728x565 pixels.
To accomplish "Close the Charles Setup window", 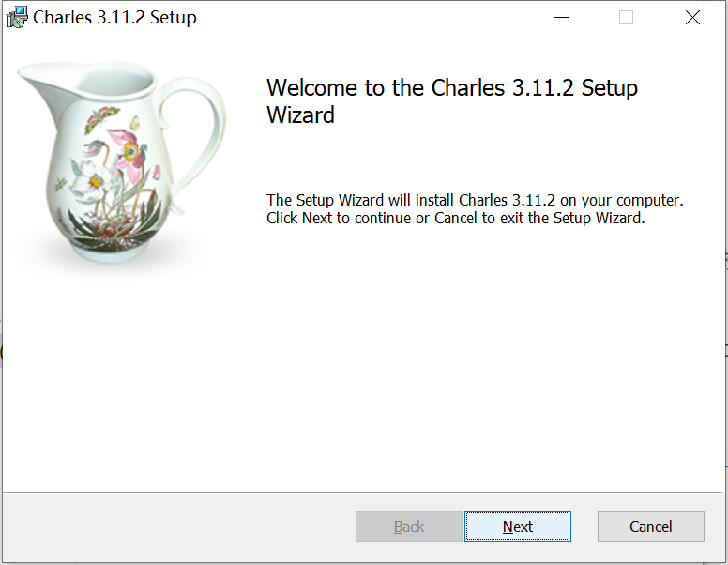I will point(692,18).
